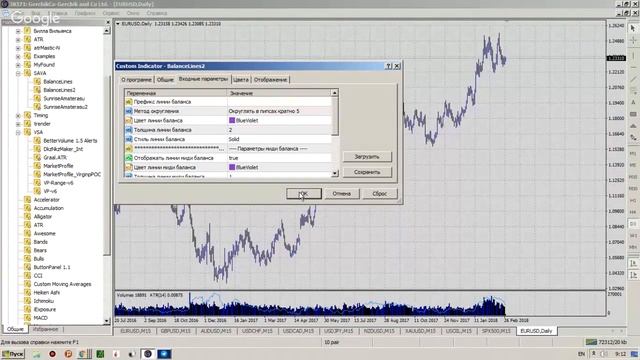This screenshot has width=640, height=360.
Task: Click value 'Округлять в пипсах кратно 5'
Action: (264, 111)
